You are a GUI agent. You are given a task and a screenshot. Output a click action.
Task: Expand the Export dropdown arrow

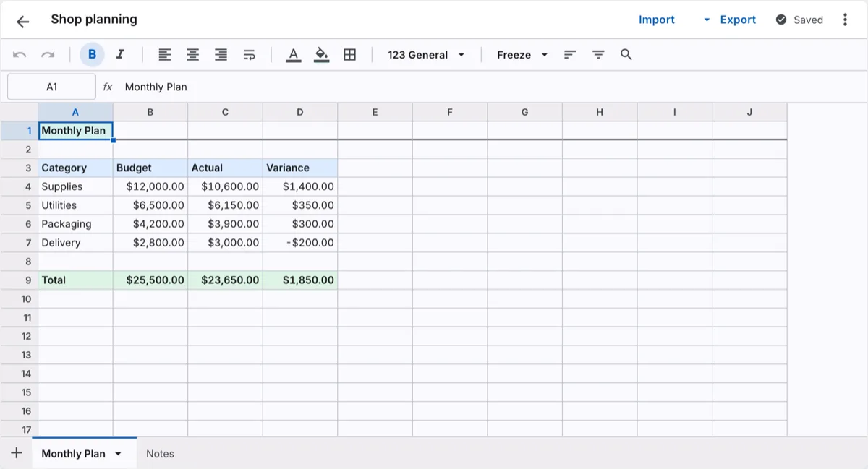tap(707, 20)
